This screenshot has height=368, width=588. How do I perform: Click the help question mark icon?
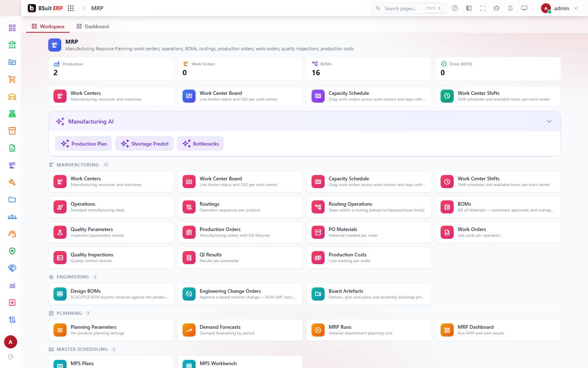pos(455,8)
